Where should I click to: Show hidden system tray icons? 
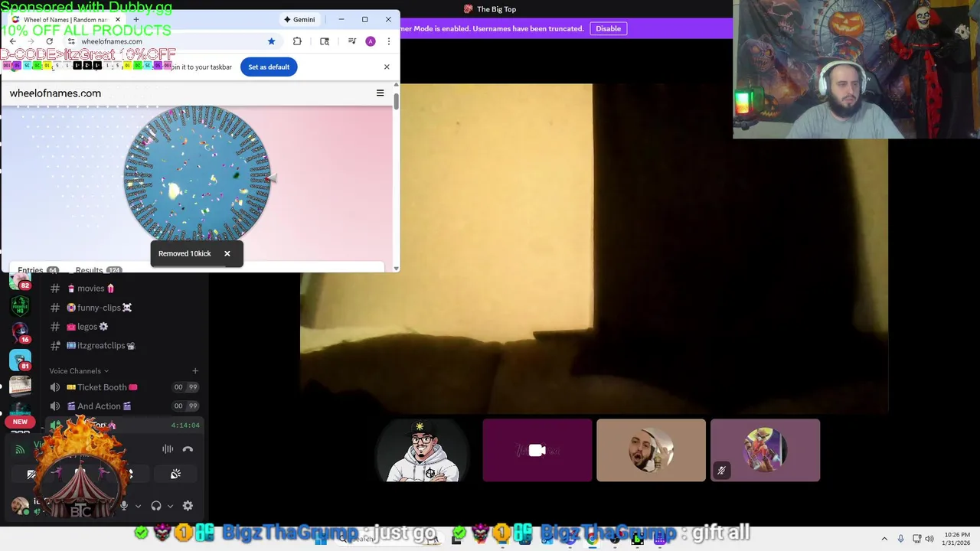click(x=884, y=539)
